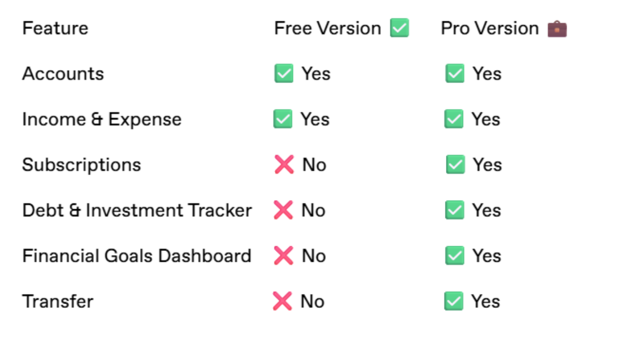
Task: Click the Feature column heading
Action: point(55,28)
